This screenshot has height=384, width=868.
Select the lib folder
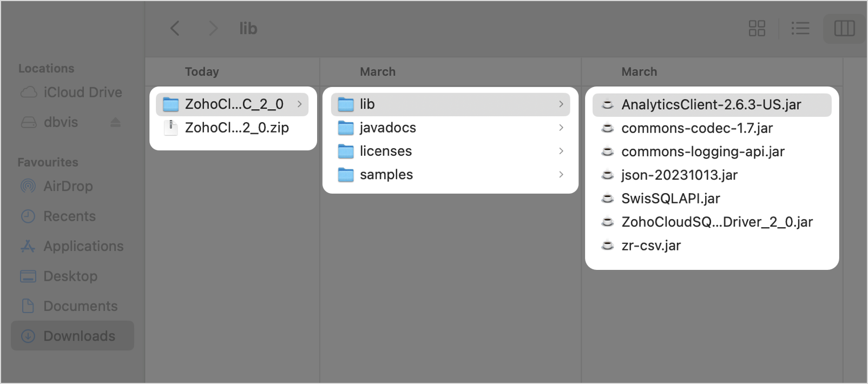(367, 104)
